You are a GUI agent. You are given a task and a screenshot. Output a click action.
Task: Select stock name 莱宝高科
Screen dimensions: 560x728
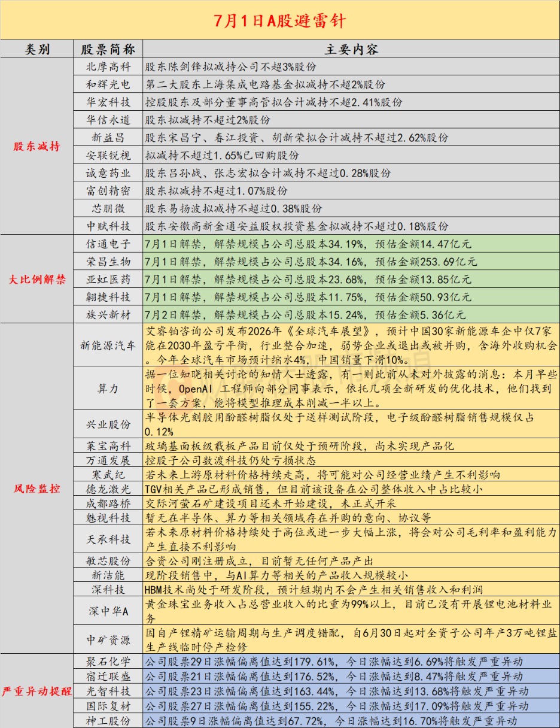click(108, 446)
